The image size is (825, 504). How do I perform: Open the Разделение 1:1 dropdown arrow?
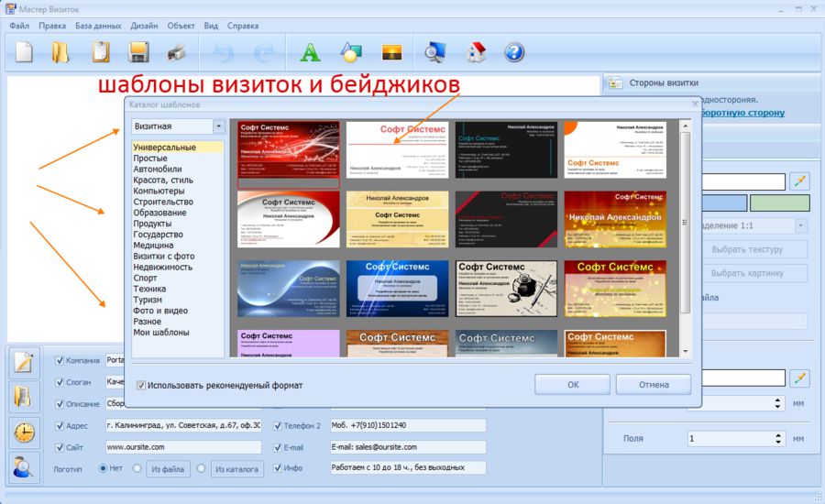pyautogui.click(x=801, y=225)
